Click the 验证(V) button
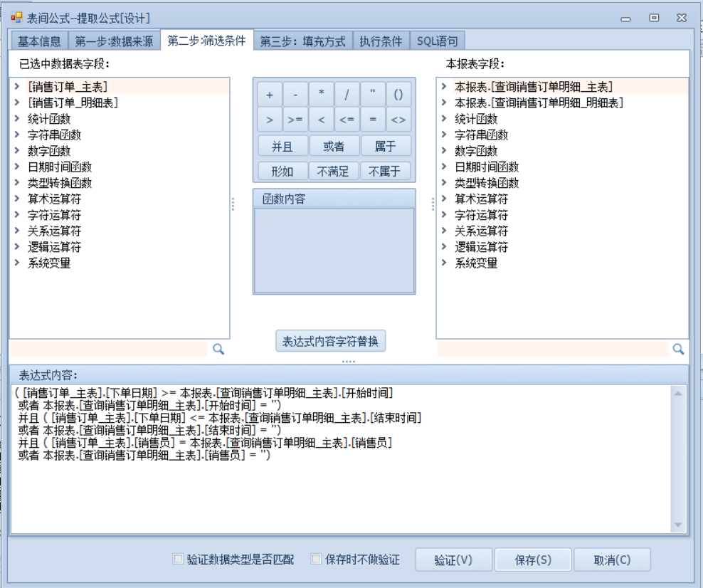Image resolution: width=703 pixels, height=588 pixels. tap(453, 560)
